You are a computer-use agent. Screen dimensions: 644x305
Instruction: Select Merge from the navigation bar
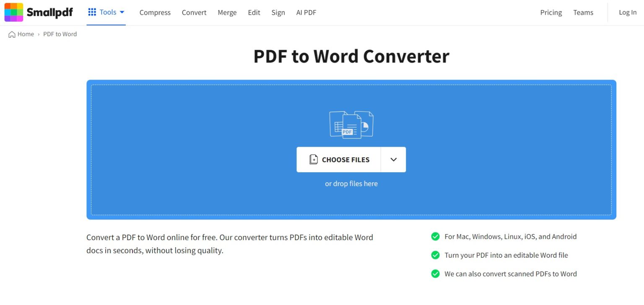[x=227, y=13]
